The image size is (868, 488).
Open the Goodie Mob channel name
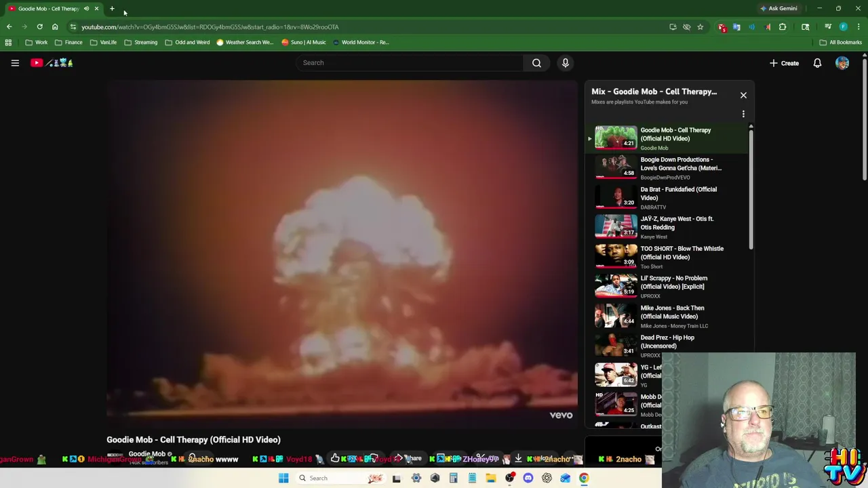pyautogui.click(x=147, y=453)
